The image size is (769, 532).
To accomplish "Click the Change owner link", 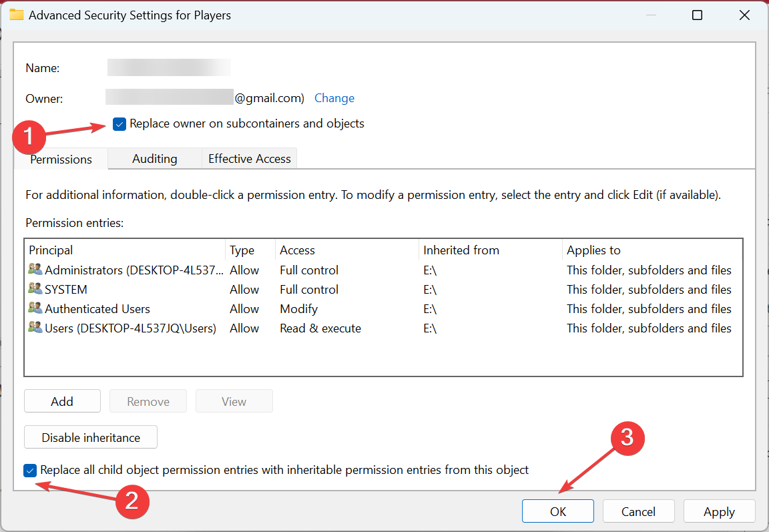I will [334, 98].
